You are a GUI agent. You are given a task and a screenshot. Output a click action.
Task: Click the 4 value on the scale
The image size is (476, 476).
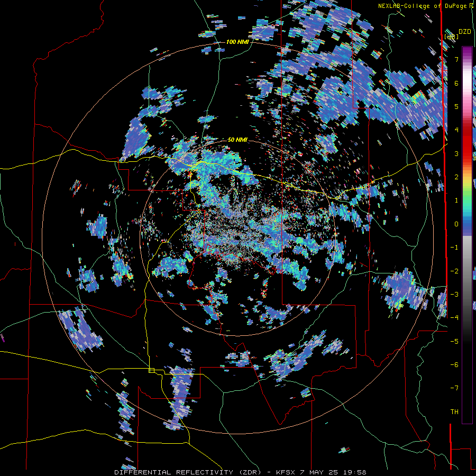point(456,130)
